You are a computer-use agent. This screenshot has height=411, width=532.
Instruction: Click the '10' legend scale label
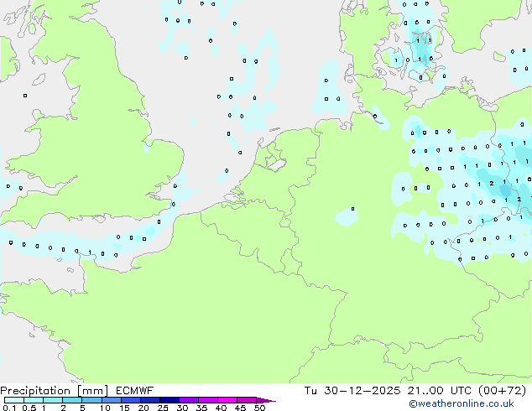[105, 408]
